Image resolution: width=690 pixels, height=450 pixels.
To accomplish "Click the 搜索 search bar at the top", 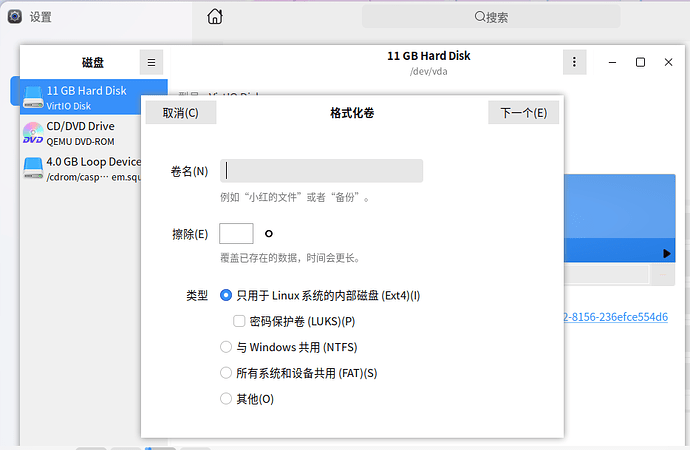I will click(x=490, y=17).
